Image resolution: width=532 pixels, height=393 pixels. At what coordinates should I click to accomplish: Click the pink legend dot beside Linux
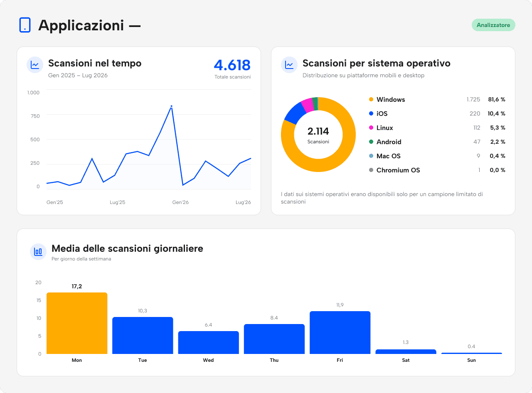[371, 128]
